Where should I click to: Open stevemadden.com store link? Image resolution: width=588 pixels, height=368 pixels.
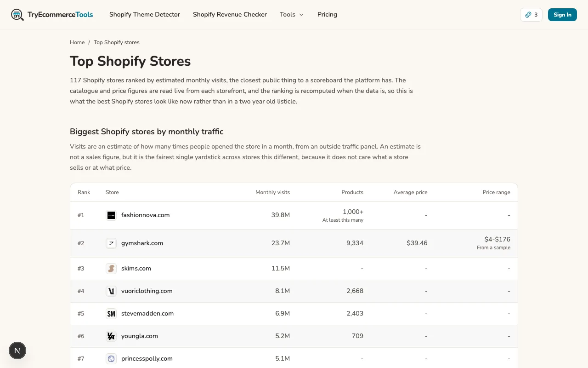(147, 314)
